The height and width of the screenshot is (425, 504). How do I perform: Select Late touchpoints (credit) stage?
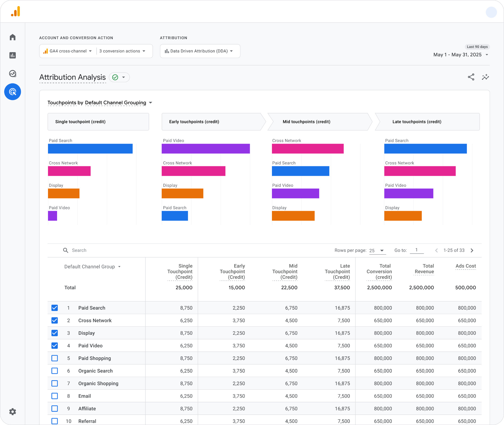[x=427, y=122]
